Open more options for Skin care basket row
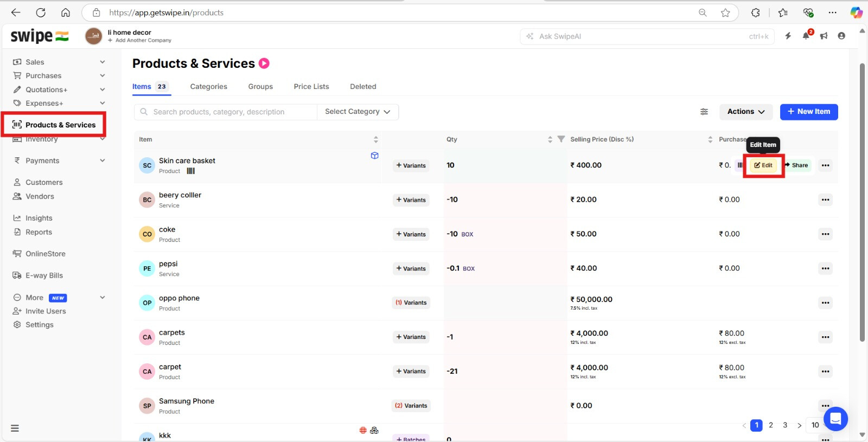Viewport: 868px width, 442px height. click(x=825, y=165)
